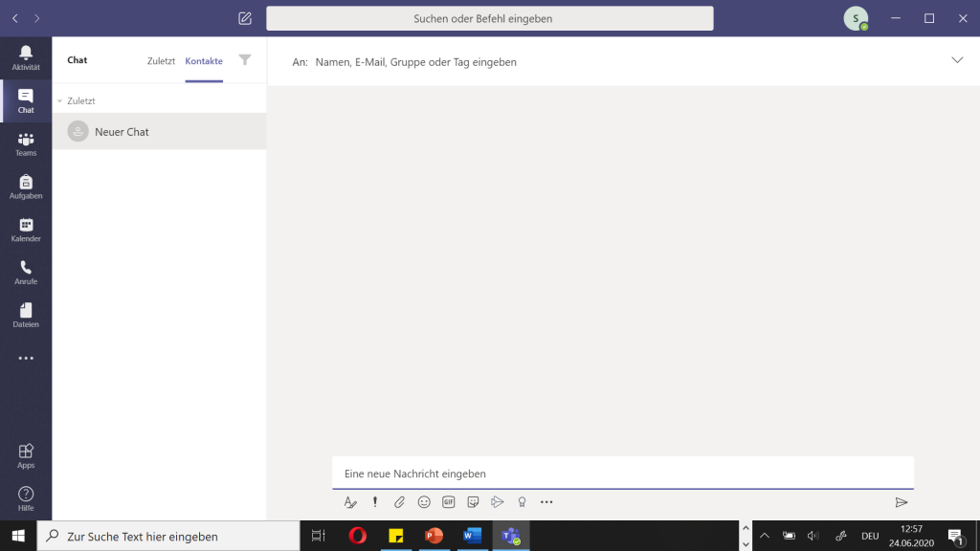This screenshot has width=980, height=551.
Task: Expand the recipient field chevron
Action: tap(957, 60)
